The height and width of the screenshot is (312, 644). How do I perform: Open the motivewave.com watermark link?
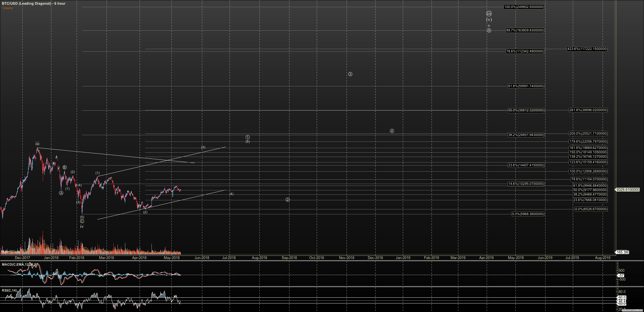(632, 310)
